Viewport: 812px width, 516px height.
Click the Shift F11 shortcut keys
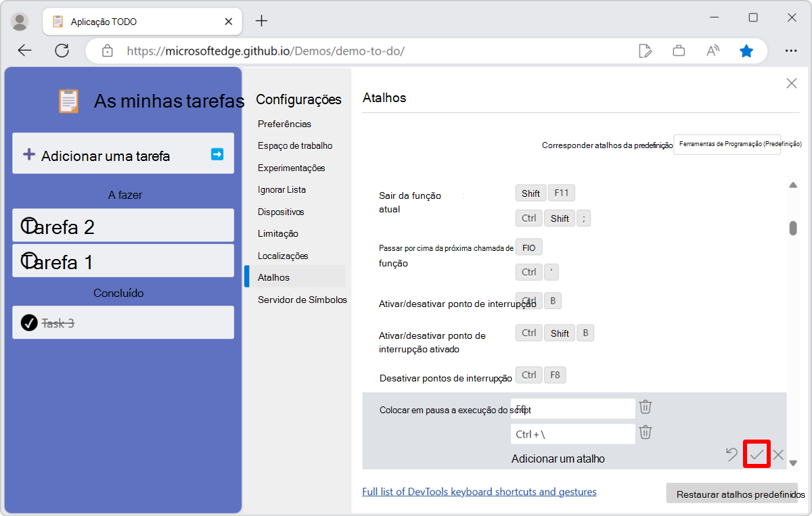click(545, 193)
